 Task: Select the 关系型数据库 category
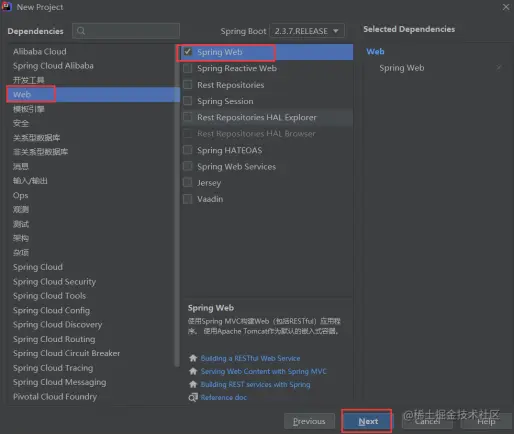click(36, 137)
